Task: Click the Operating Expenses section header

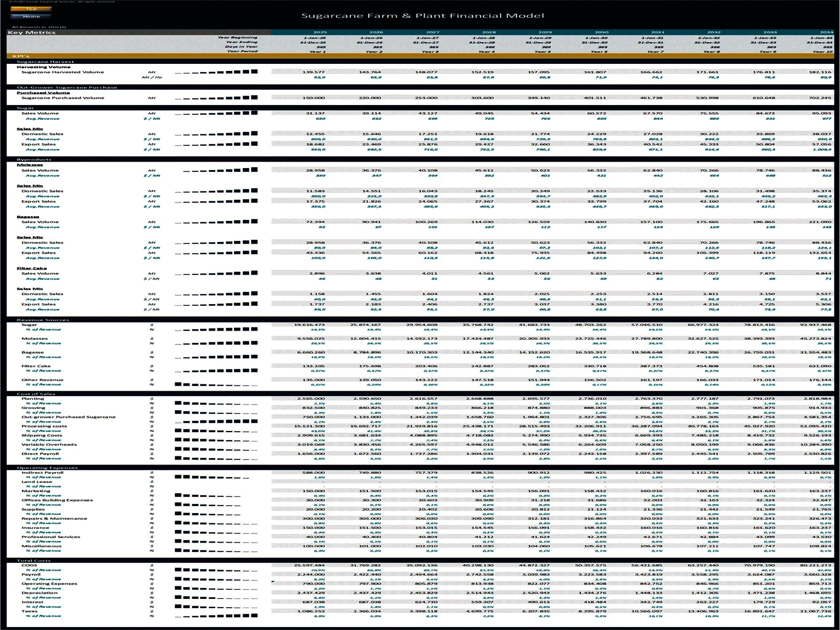Action: point(47,468)
